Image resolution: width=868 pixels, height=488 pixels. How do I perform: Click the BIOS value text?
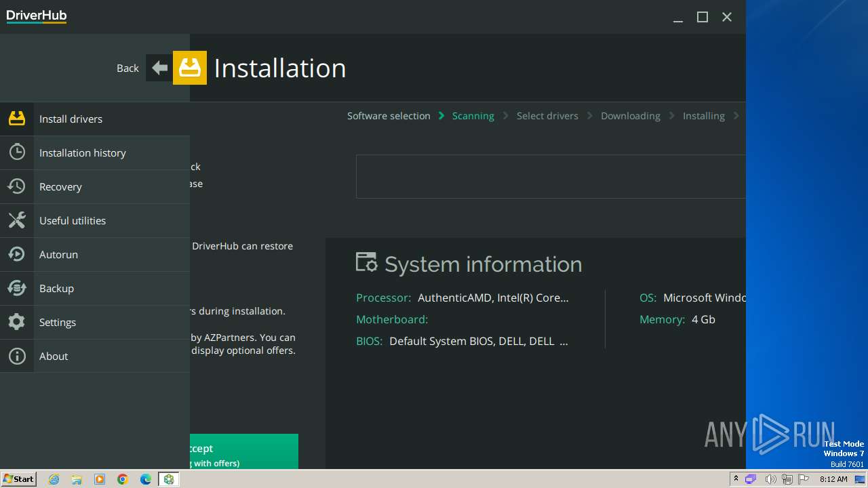(x=479, y=341)
